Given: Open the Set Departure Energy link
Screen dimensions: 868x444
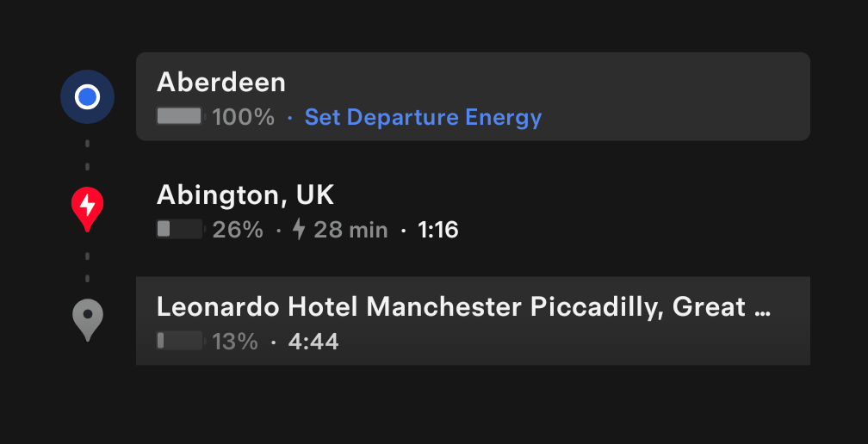Looking at the screenshot, I should point(423,117).
